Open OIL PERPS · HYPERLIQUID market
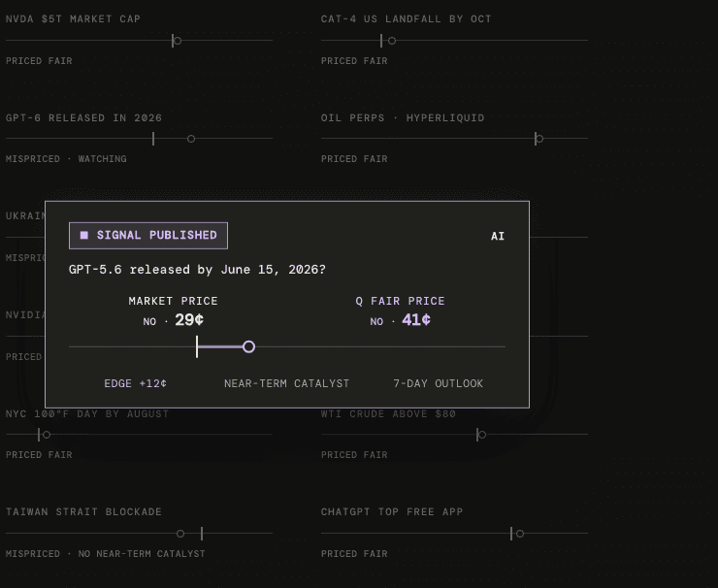The image size is (718, 588). coord(403,117)
